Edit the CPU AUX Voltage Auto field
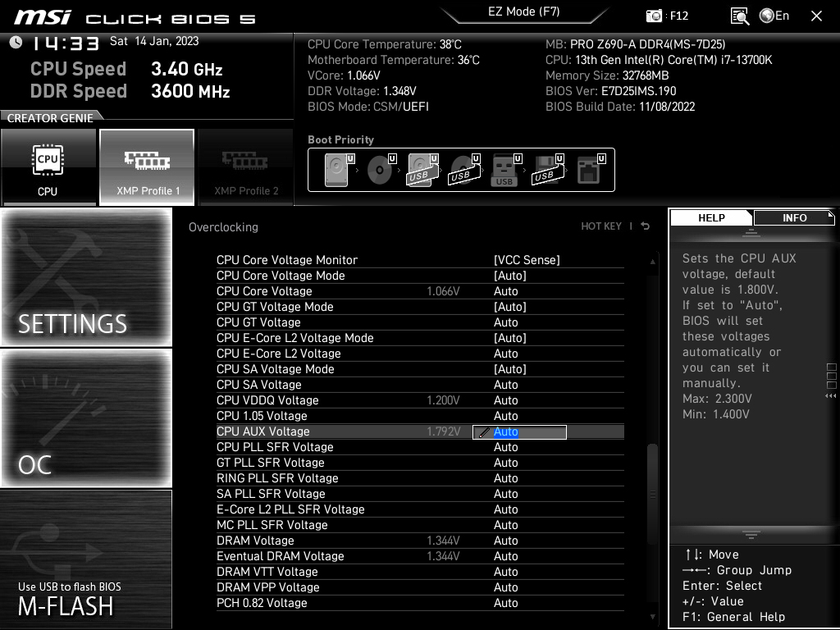Viewport: 840px width, 630px height. 519,431
